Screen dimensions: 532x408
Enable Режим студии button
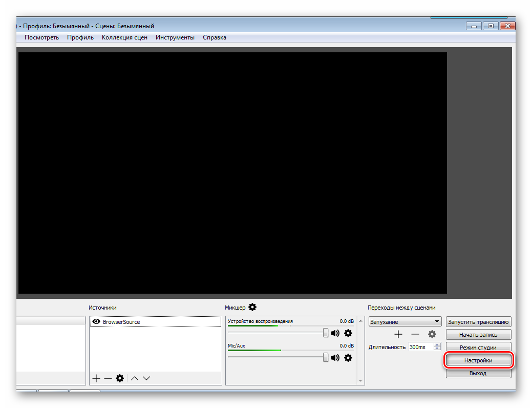coord(478,347)
